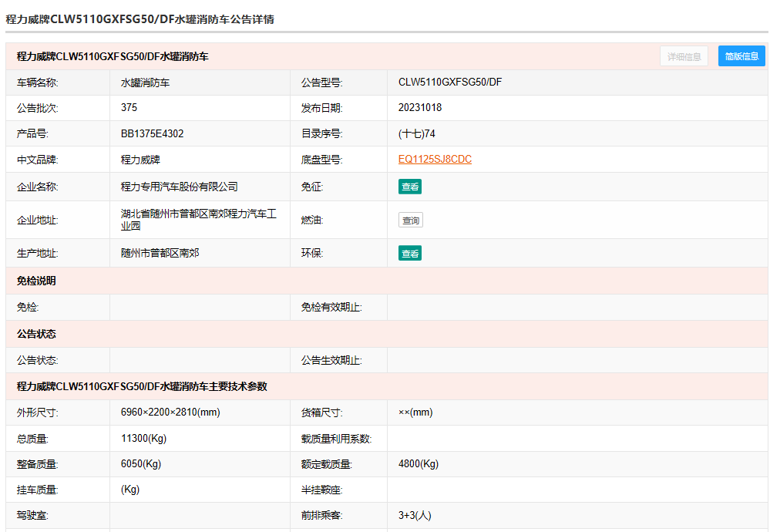Click the brand value 程力威牌
Image resolution: width=770 pixels, height=532 pixels.
(x=140, y=160)
